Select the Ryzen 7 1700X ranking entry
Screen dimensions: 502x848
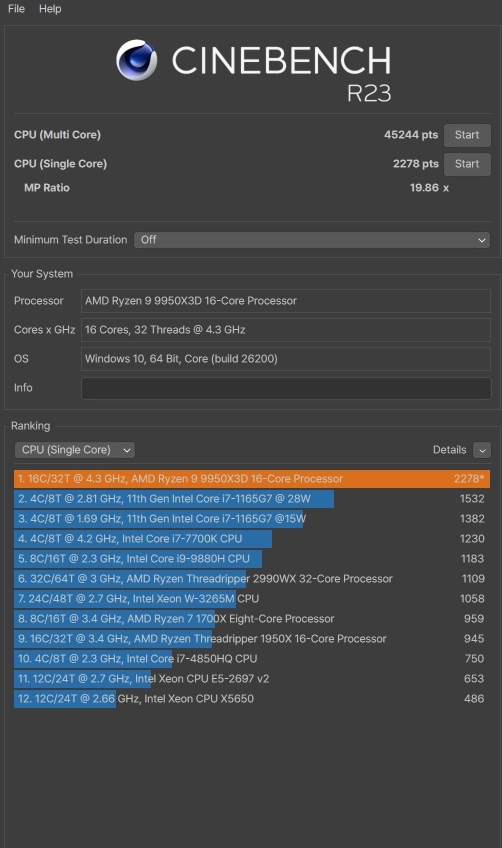252,619
